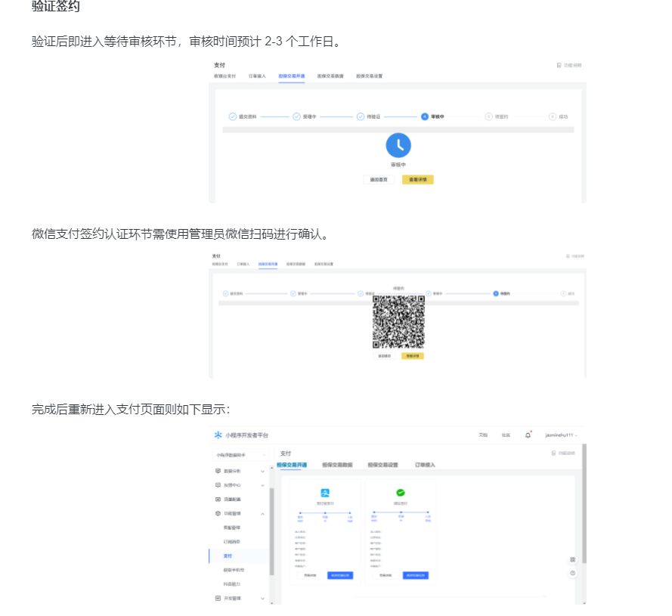The image size is (672, 616).
Task: Expand the 数据分析 menu chevron
Action: click(263, 471)
